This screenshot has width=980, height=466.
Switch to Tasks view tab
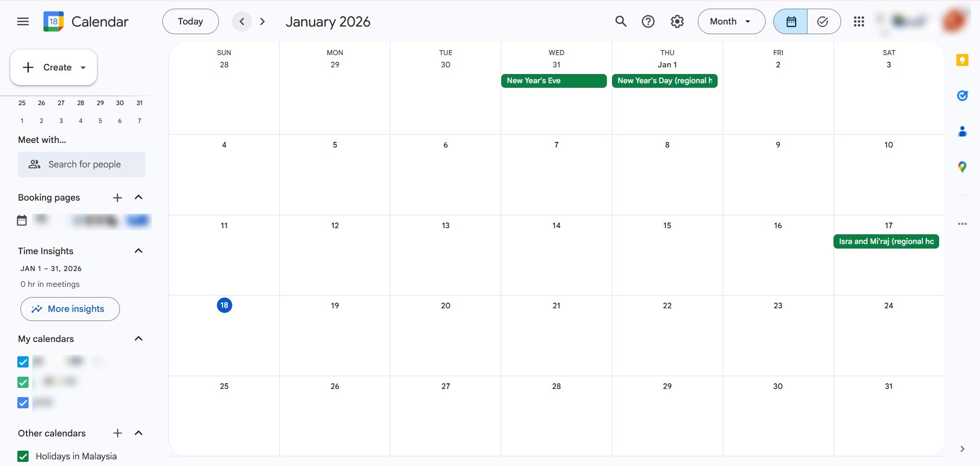coord(823,21)
